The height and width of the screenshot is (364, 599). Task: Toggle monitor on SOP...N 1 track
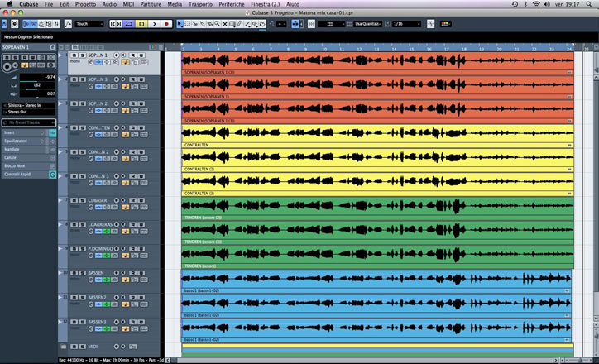coord(123,55)
